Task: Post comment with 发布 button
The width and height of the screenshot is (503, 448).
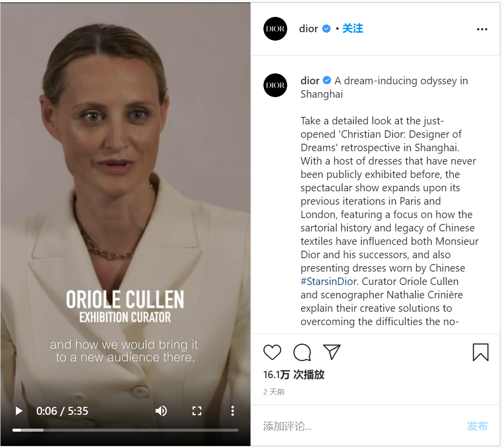Action: pyautogui.click(x=477, y=426)
